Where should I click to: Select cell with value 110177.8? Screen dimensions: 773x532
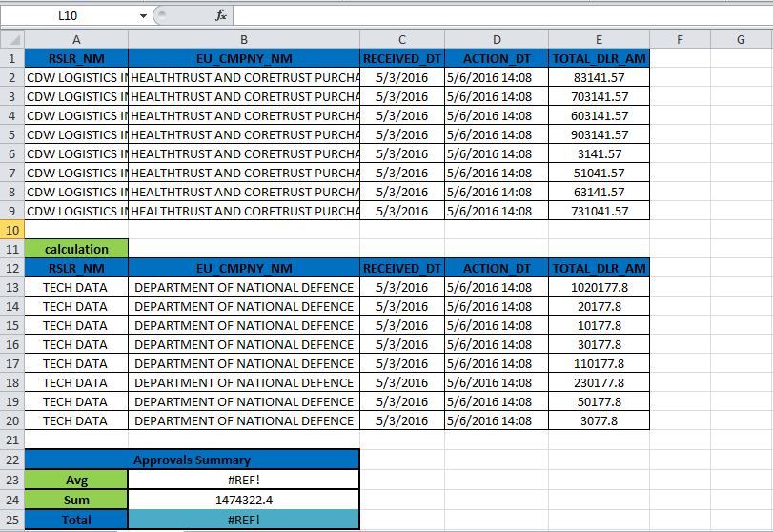[599, 363]
